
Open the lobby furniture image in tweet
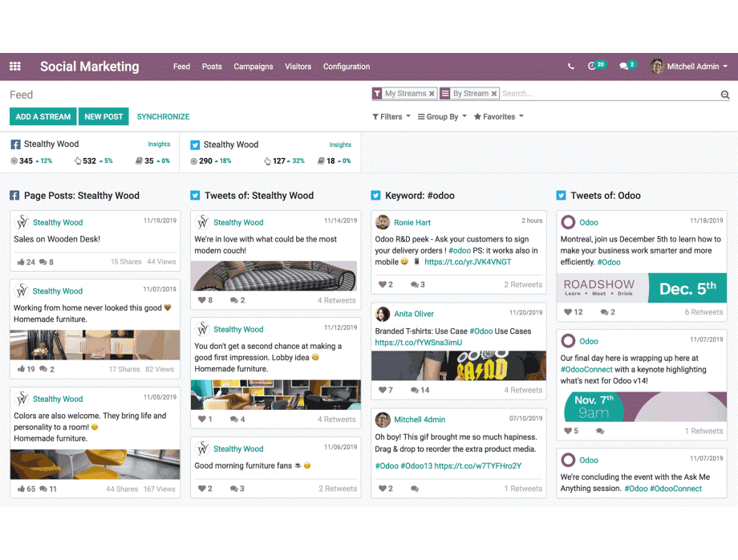[276, 395]
